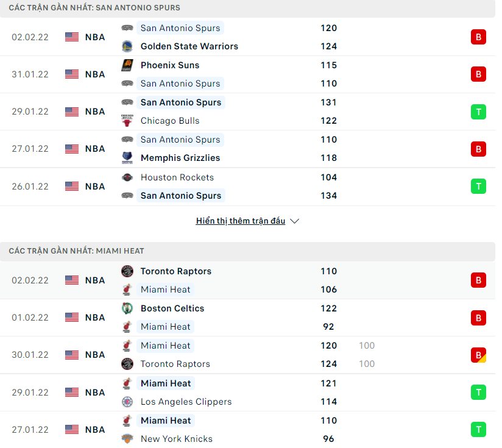Click the Chicago Bulls team logo

[x=127, y=121]
